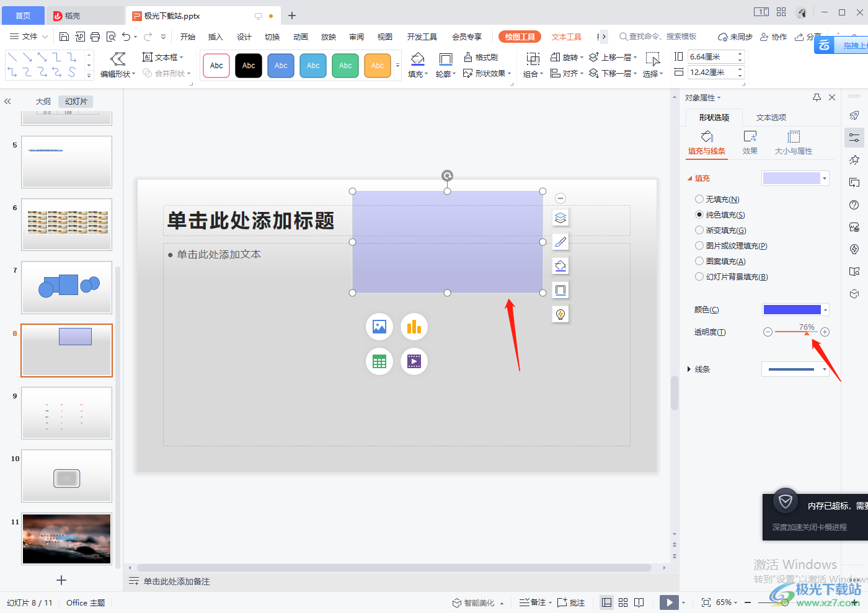Click the lightbulb floating icon beside the shape

coord(560,314)
